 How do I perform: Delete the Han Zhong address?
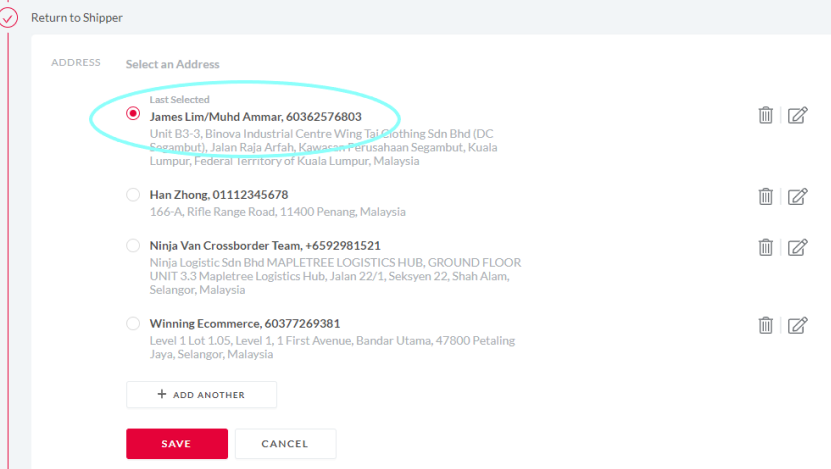point(765,197)
